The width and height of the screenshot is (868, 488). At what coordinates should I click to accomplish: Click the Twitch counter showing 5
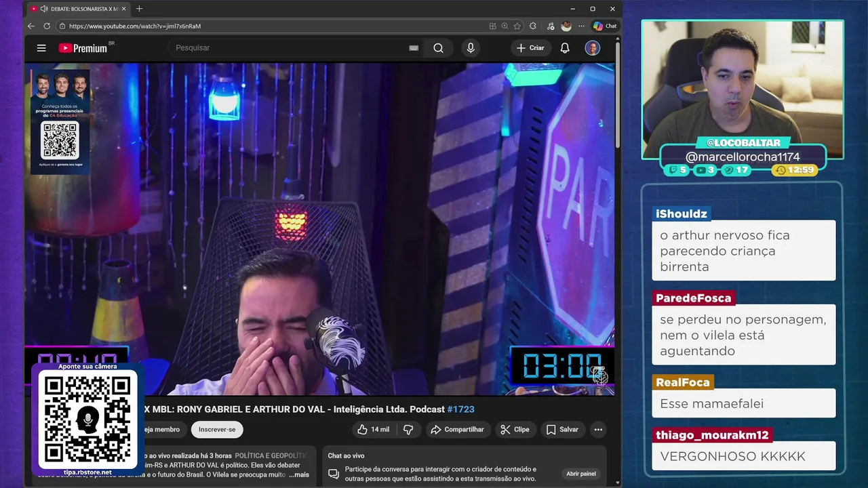[678, 170]
